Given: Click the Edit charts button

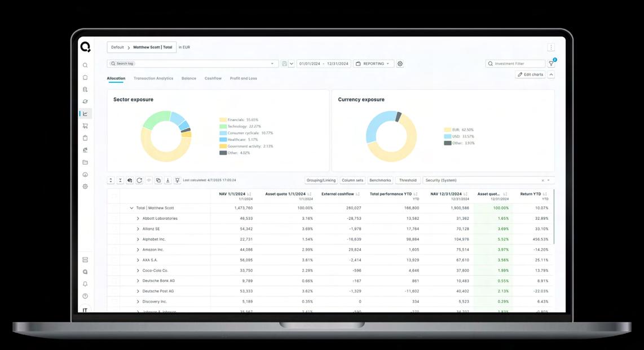Looking at the screenshot, I should point(530,74).
